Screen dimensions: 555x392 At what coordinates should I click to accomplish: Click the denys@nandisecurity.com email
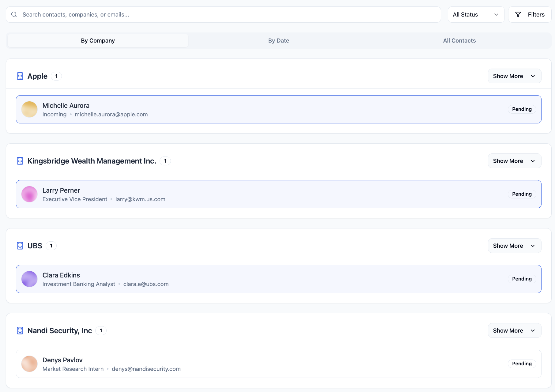pos(146,369)
